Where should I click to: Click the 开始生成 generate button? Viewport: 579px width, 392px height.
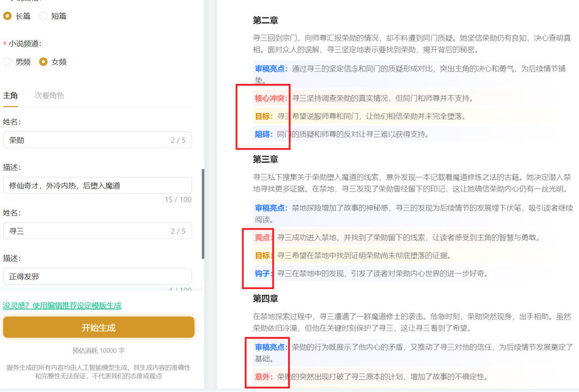(x=99, y=327)
